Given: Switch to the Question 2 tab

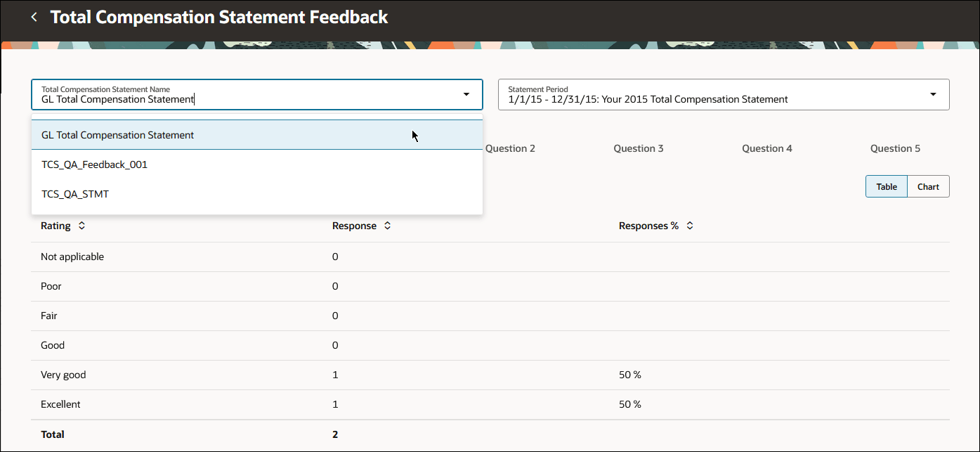Looking at the screenshot, I should click(x=511, y=148).
